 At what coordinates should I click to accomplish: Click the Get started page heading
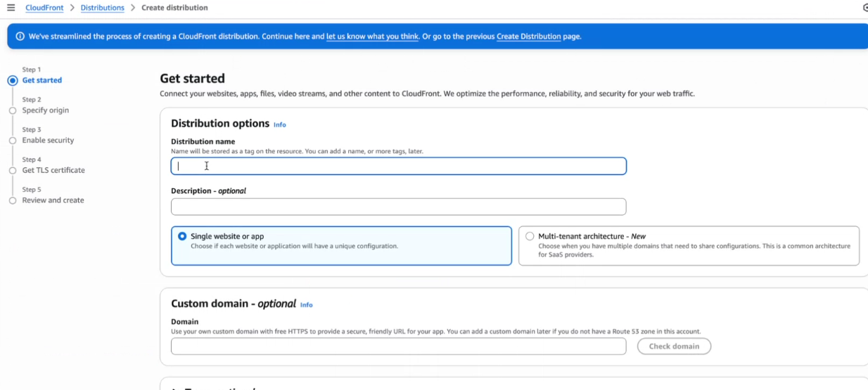point(192,79)
